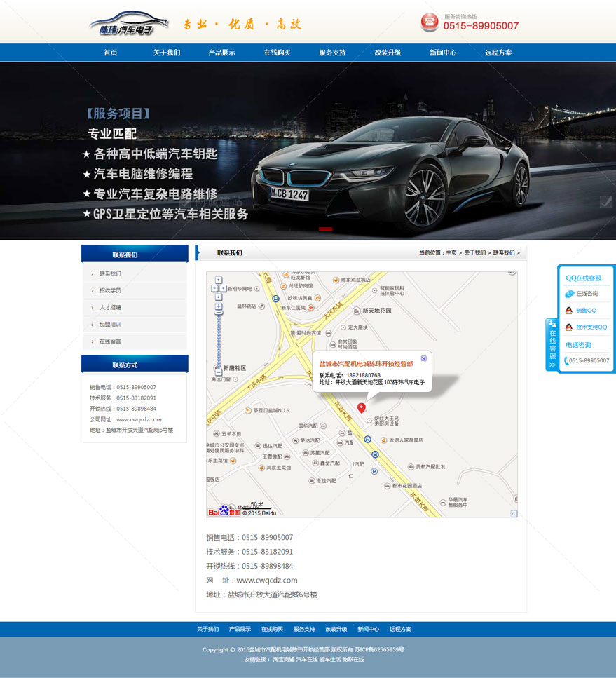Pan the map down with the arrow button
The width and height of the screenshot is (616, 678).
coord(219,297)
